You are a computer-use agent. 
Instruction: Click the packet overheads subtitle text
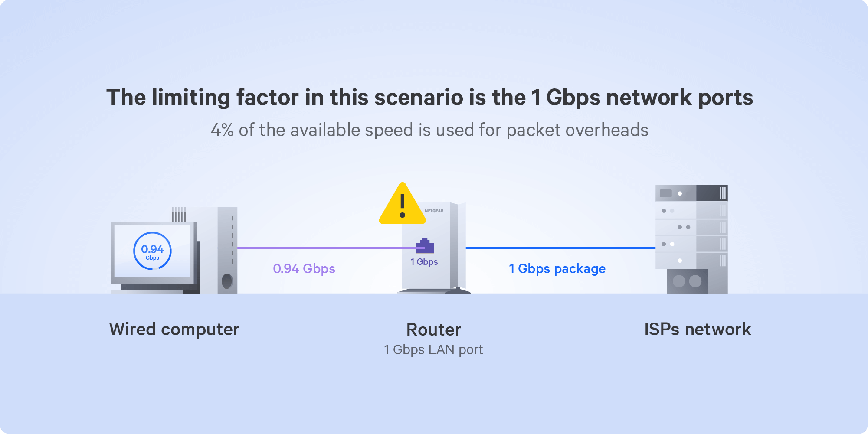[430, 130]
